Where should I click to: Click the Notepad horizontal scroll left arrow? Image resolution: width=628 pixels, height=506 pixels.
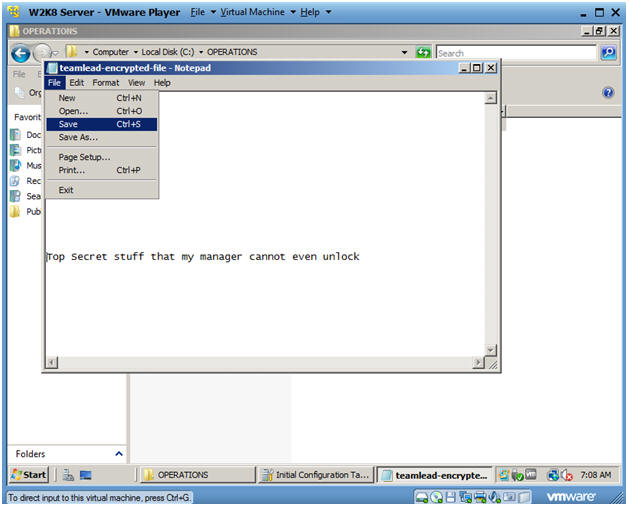[x=52, y=363]
